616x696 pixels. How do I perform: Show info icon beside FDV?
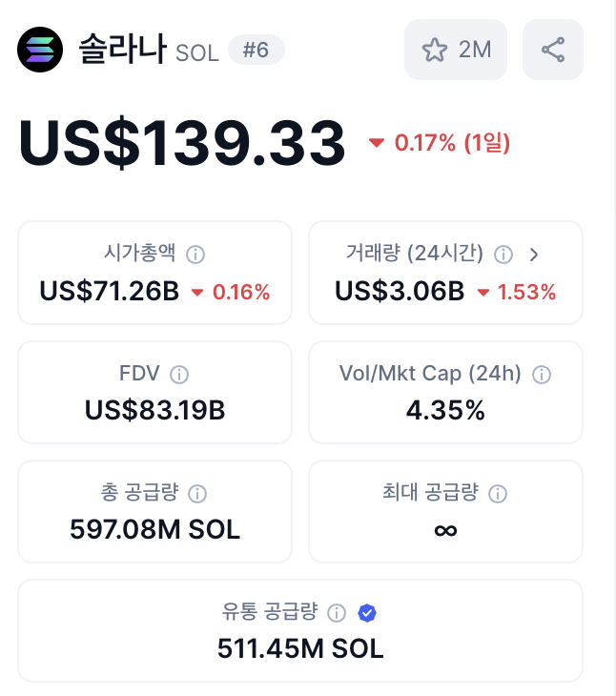tap(179, 374)
